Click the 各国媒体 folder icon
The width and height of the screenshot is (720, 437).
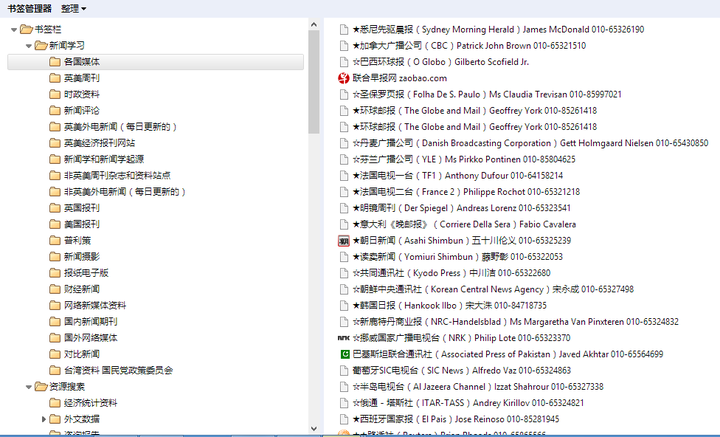coord(55,62)
